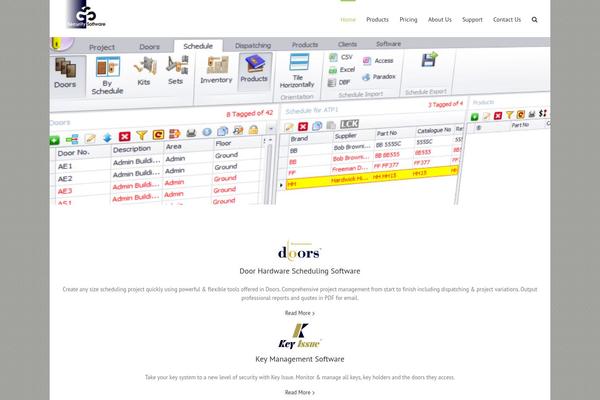Click the LCK icon in Schedule panel toolbar
This screenshot has height=400, width=600.
(x=349, y=124)
